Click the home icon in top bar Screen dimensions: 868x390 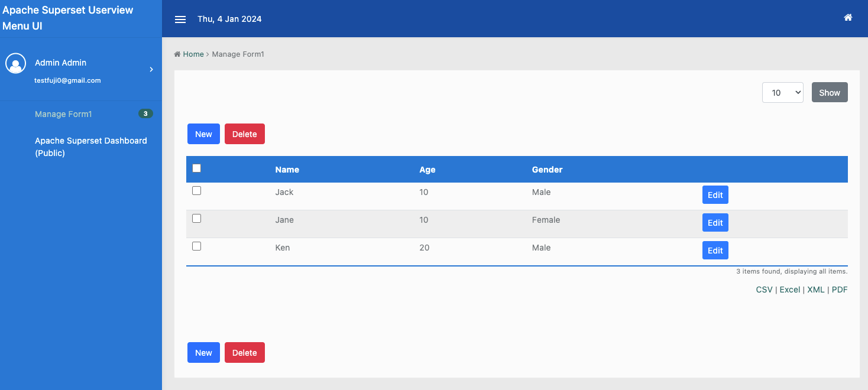(848, 18)
